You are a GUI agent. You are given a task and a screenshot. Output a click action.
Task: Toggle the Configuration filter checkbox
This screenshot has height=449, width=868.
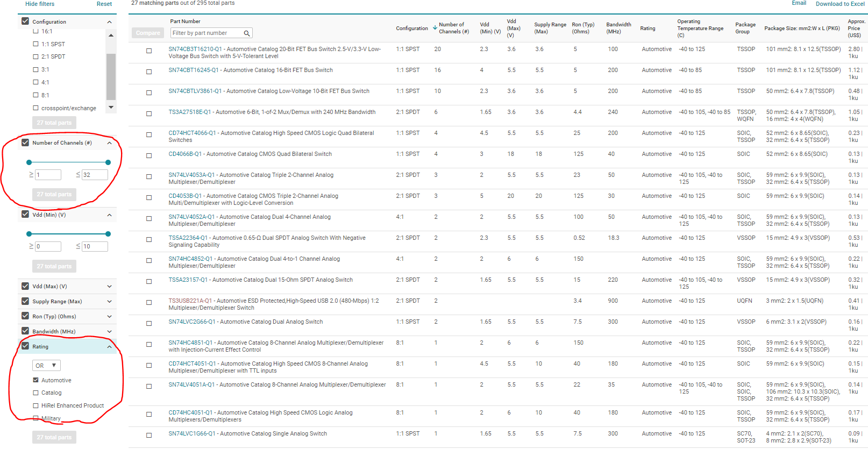click(25, 22)
